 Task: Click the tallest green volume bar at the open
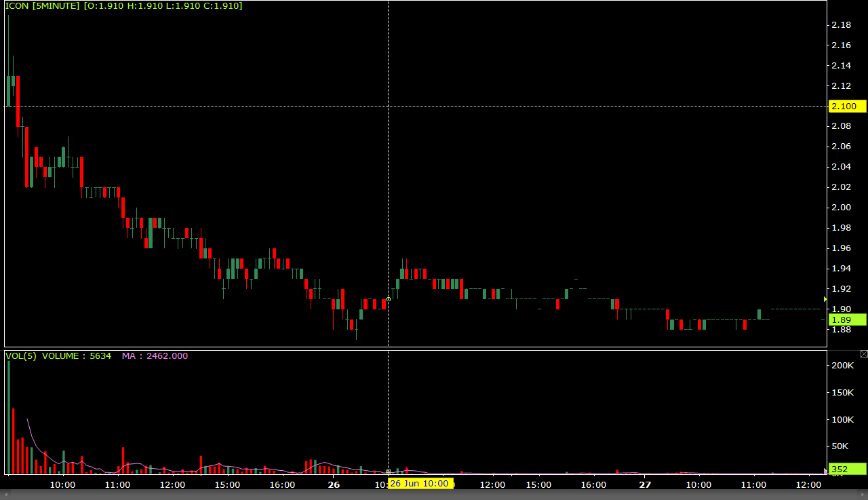pos(9,417)
